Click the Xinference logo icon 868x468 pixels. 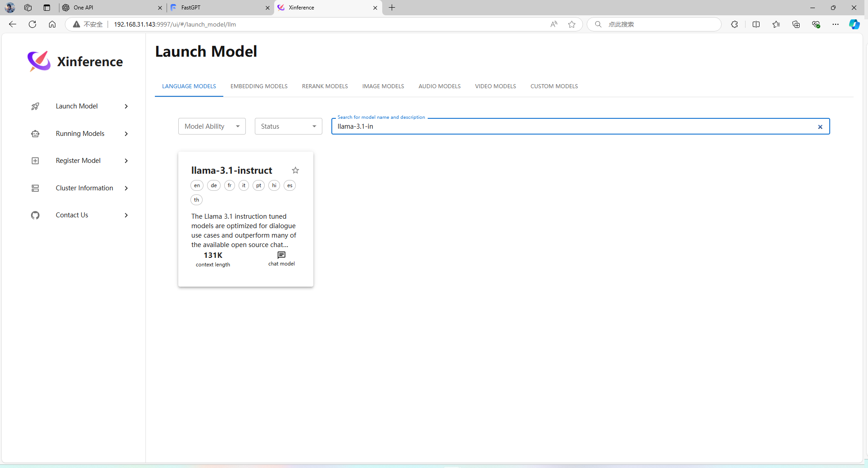click(x=39, y=61)
